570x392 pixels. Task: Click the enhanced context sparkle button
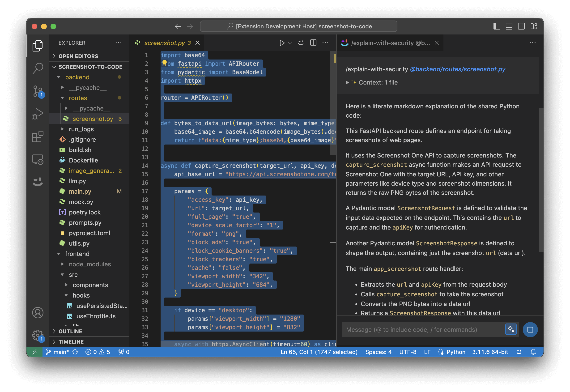coord(511,329)
